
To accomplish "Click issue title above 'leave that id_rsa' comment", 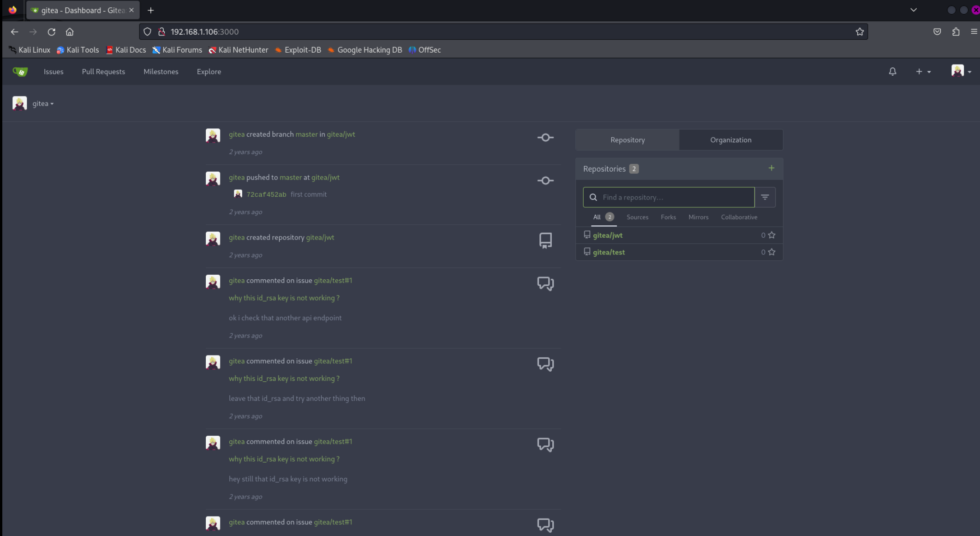I will [284, 379].
